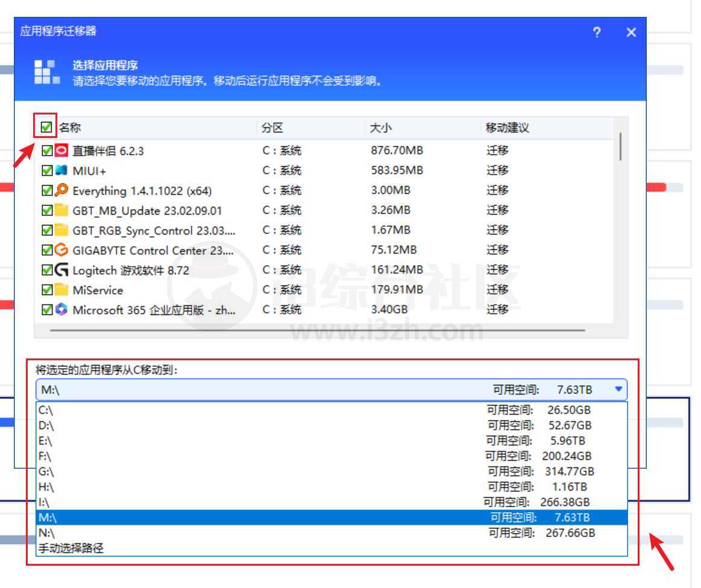This screenshot has height=588, width=701.
Task: Click size 75.12MB in list
Action: [394, 250]
